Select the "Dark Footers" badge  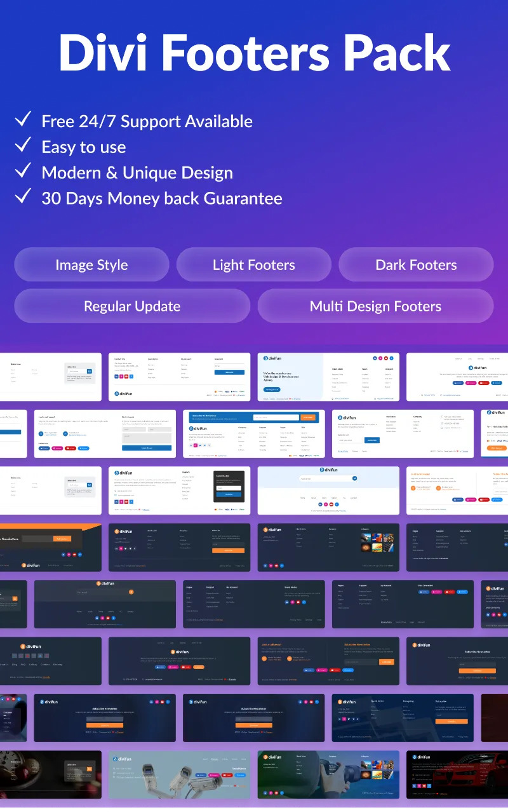pos(416,264)
